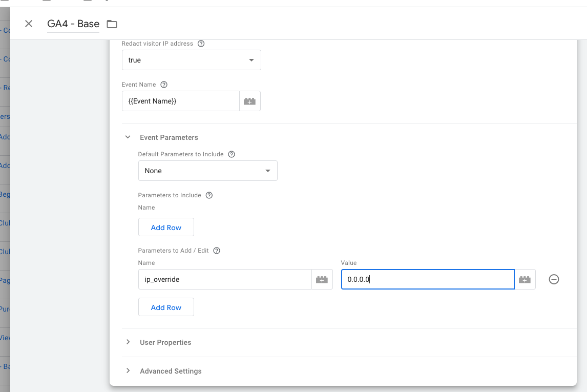
Task: Add Row under Parameters to Add / Edit
Action: pyautogui.click(x=166, y=307)
